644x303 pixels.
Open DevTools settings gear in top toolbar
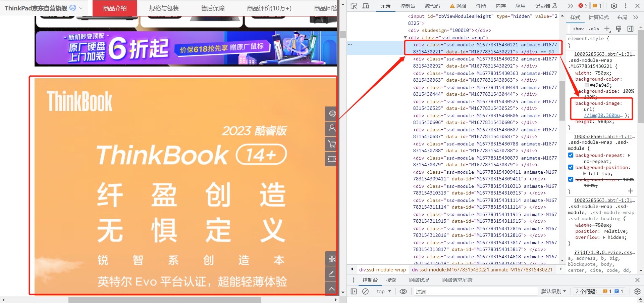coord(614,6)
